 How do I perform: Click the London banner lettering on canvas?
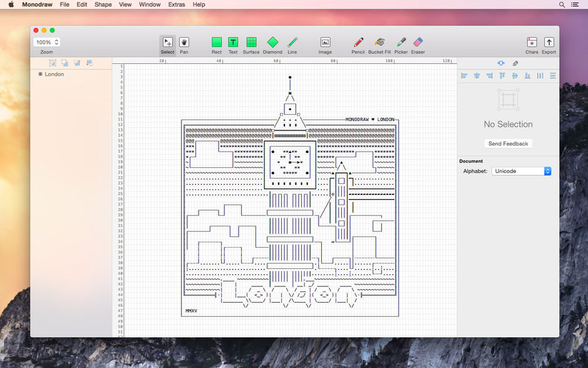pos(289,294)
